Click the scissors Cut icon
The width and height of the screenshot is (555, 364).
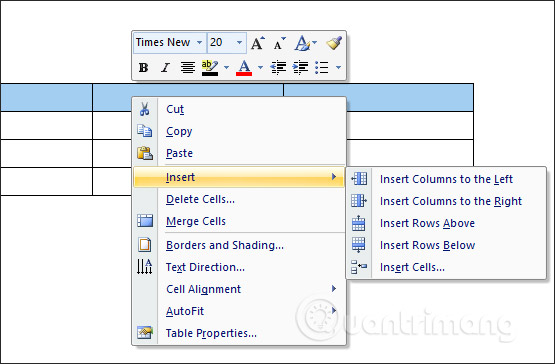click(x=144, y=109)
